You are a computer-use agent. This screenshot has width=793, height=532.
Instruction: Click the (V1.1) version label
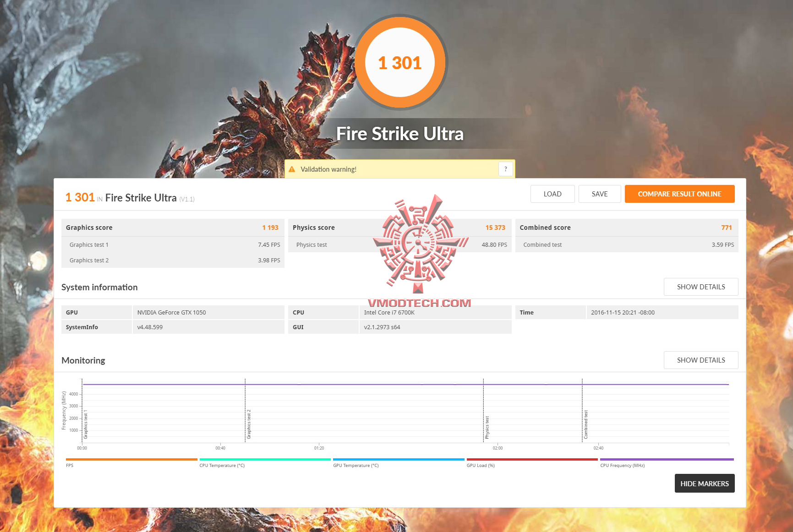187,199
